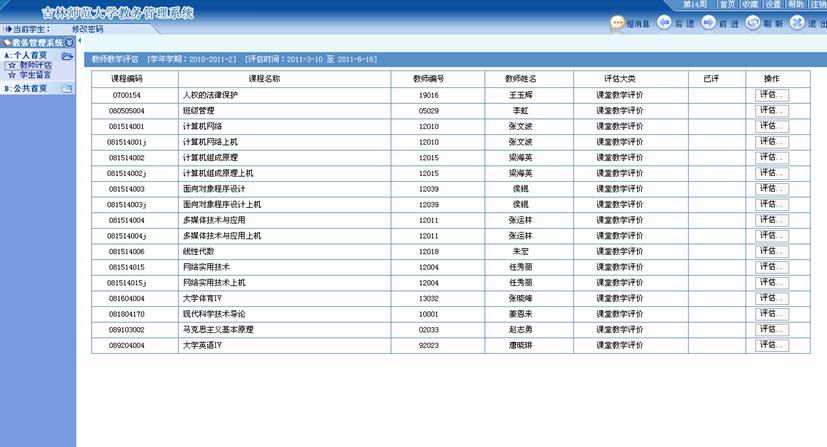Hide the sidebar using the left arrow
Viewport: 827px width, 447px height.
pyautogui.click(x=79, y=41)
